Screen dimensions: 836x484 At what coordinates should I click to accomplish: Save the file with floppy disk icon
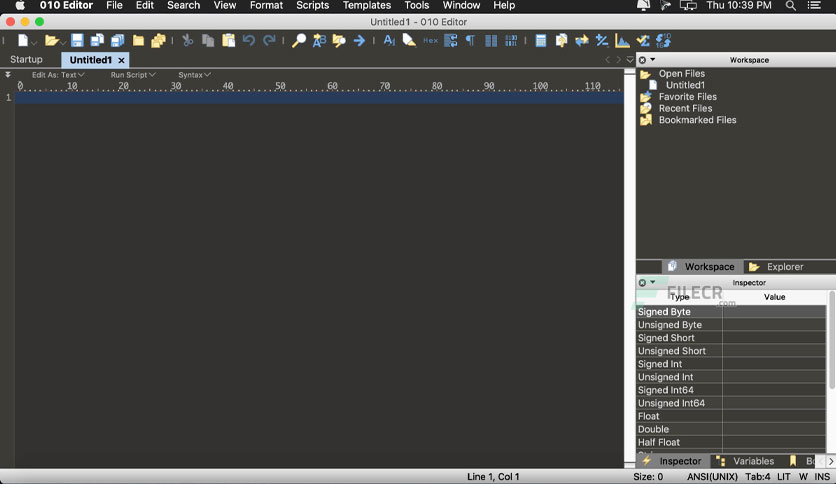tap(77, 41)
